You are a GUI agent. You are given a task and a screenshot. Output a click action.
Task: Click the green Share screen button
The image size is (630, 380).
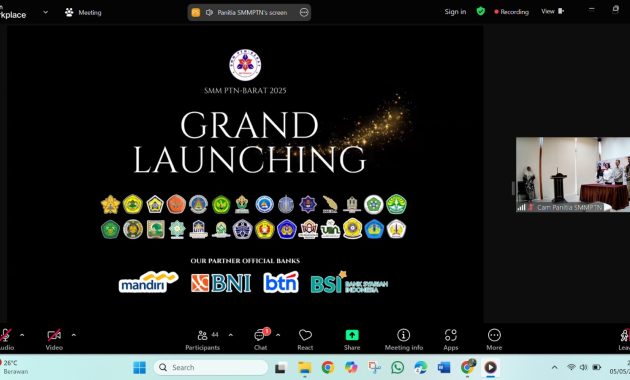352,340
